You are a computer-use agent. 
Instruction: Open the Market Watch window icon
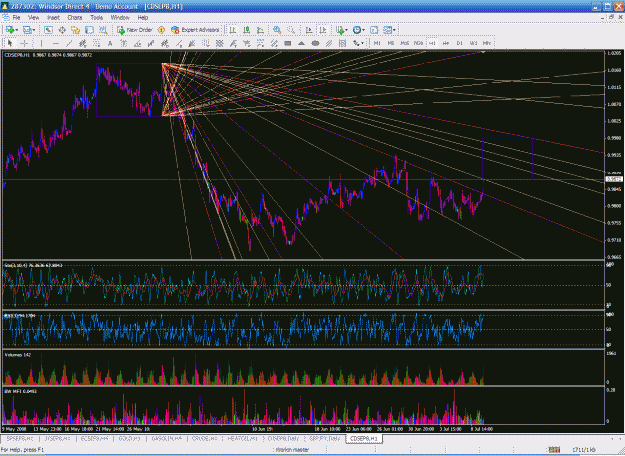(x=48, y=30)
